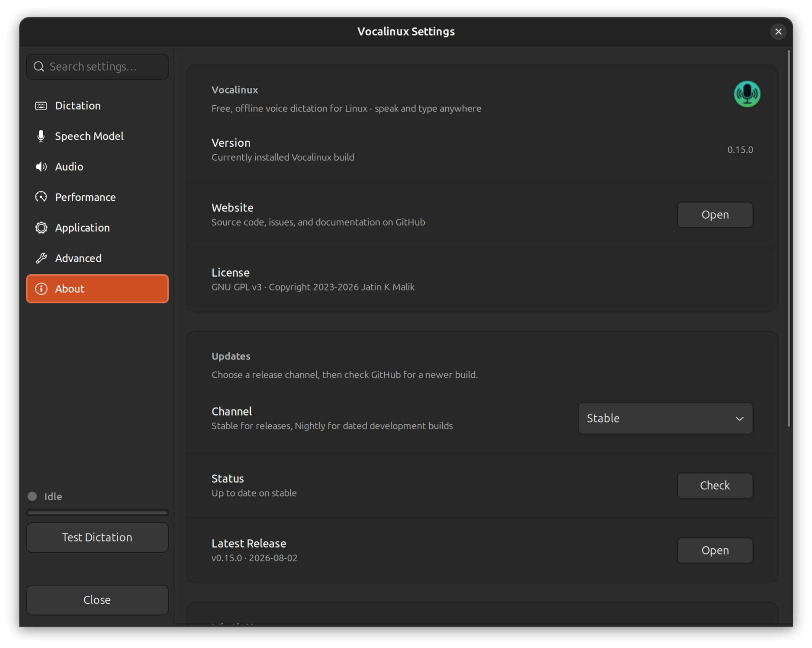The width and height of the screenshot is (812, 648).
Task: Click the vertical scrollbar of the About page
Action: pyautogui.click(x=789, y=239)
